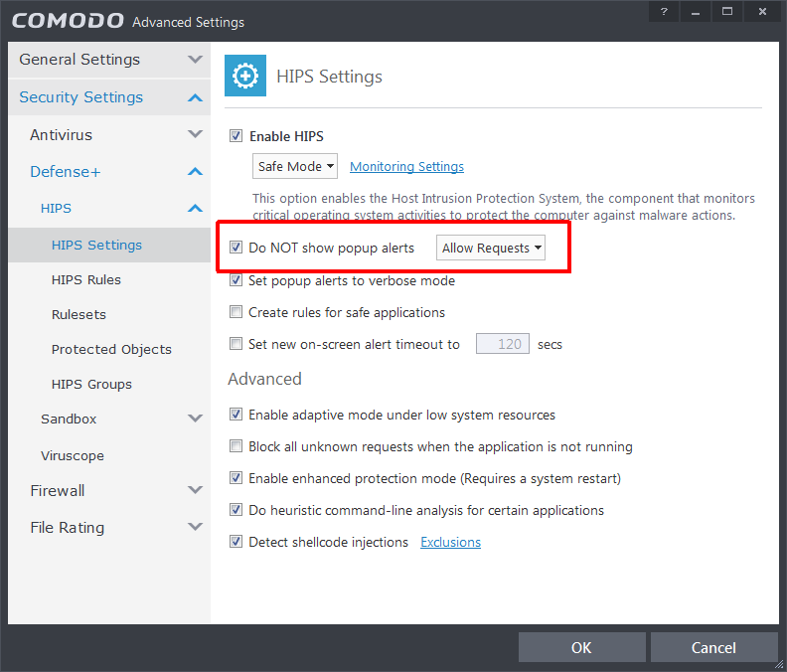Screen dimensions: 787x672
Task: Collapse Security Settings chevron
Action: coord(195,97)
